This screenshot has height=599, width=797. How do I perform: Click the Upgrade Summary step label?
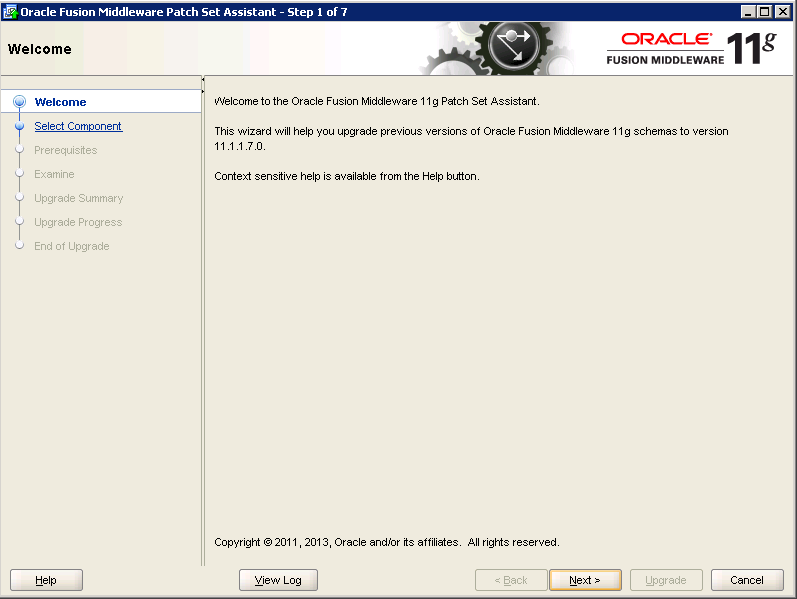79,198
